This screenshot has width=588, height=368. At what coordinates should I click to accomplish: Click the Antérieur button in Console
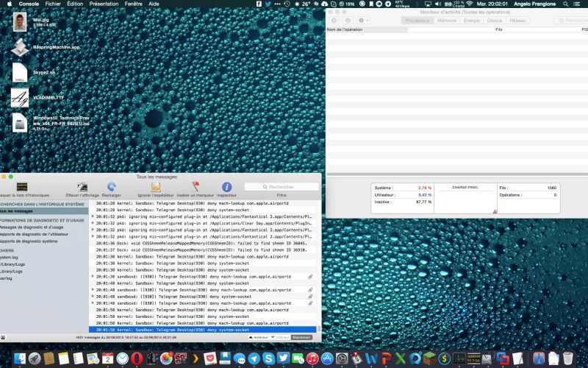coord(259,337)
